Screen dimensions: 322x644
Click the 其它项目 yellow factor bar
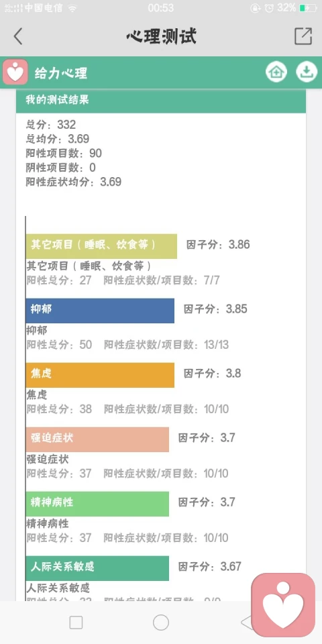click(101, 246)
